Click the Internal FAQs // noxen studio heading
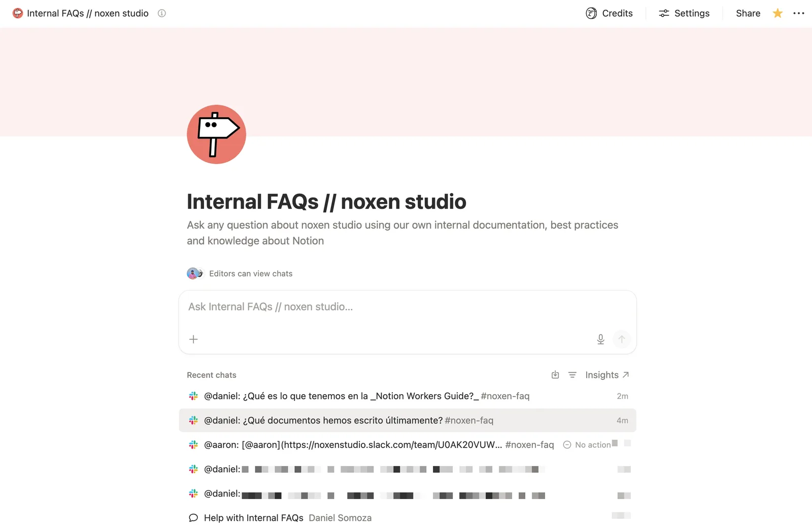The height and width of the screenshot is (527, 812). (326, 201)
